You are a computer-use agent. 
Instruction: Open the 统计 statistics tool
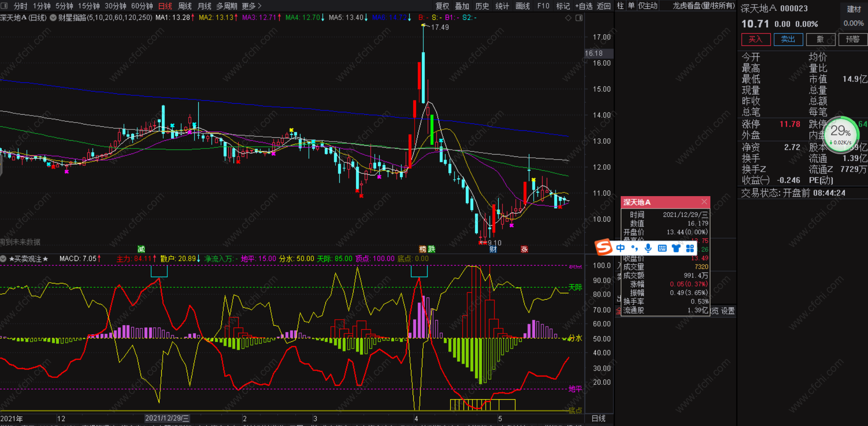[x=502, y=6]
